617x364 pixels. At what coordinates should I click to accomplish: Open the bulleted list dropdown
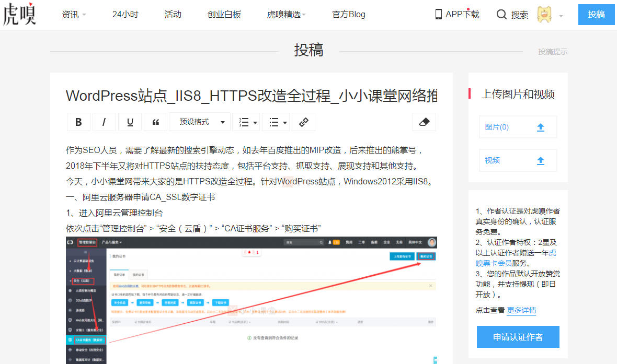coord(276,122)
